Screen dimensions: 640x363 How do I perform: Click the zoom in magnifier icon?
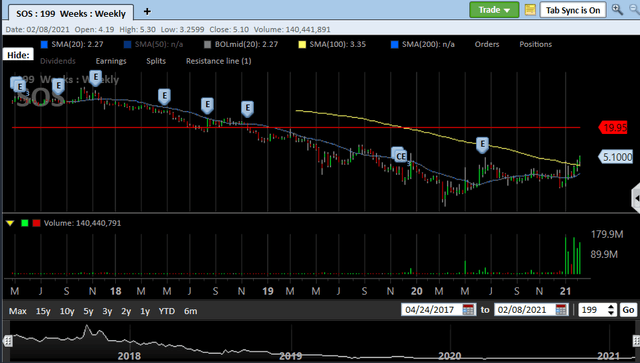[617, 9]
